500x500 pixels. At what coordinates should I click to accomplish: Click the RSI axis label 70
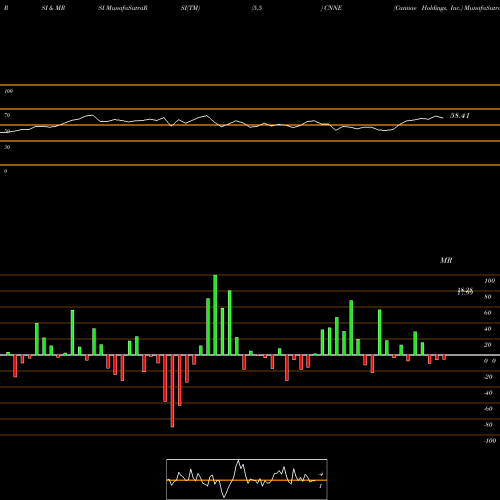pyautogui.click(x=7, y=115)
